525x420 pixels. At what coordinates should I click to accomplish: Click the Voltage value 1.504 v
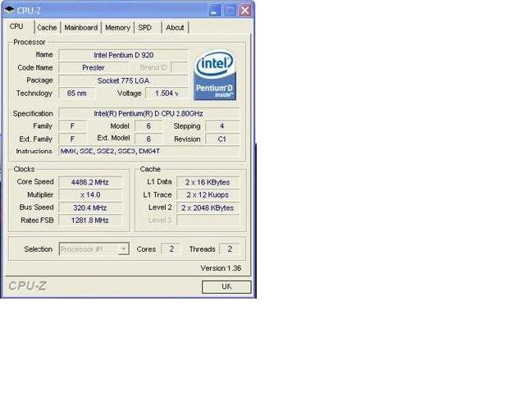tap(167, 94)
